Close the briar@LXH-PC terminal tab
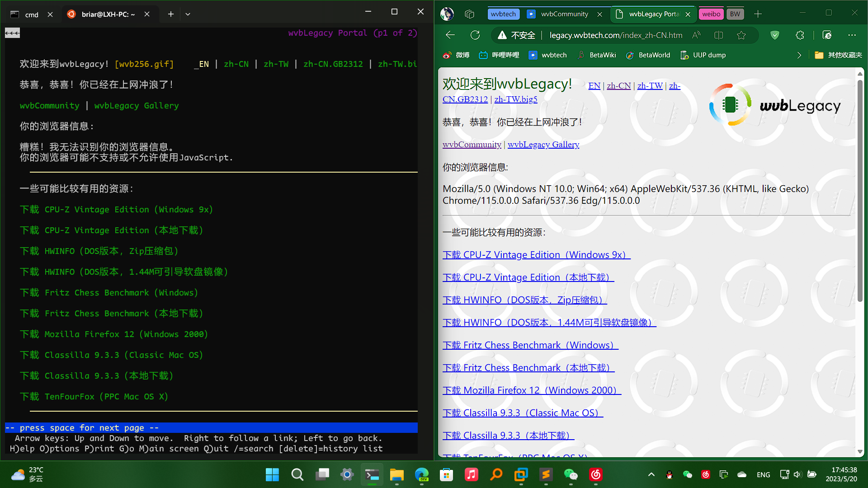The image size is (868, 488). [147, 14]
